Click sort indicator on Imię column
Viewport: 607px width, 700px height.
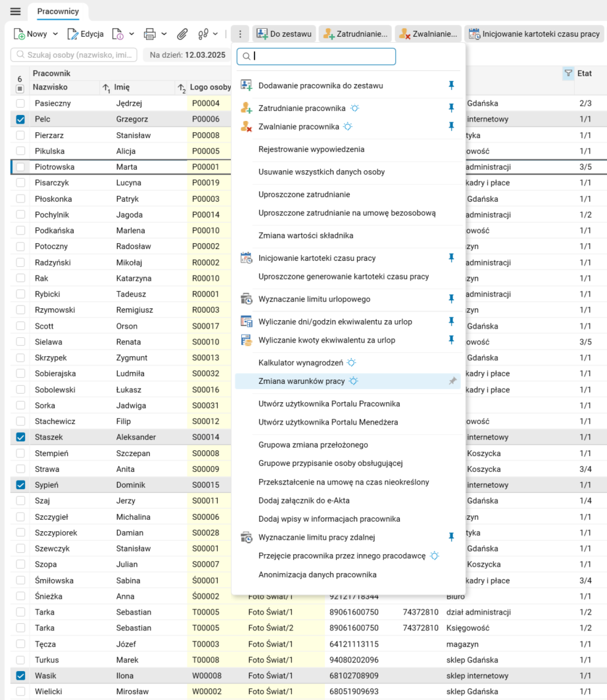click(182, 87)
